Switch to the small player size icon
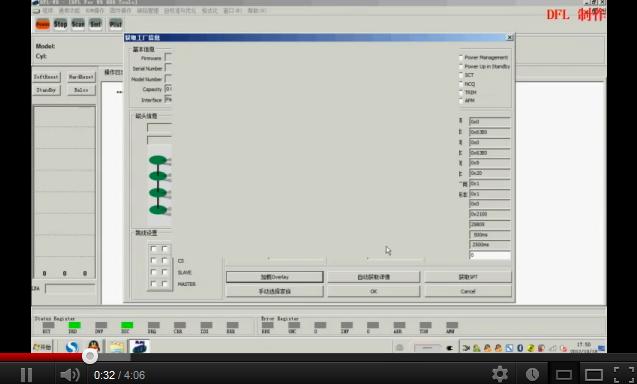Viewport: 637px width, 384px height. coord(564,375)
